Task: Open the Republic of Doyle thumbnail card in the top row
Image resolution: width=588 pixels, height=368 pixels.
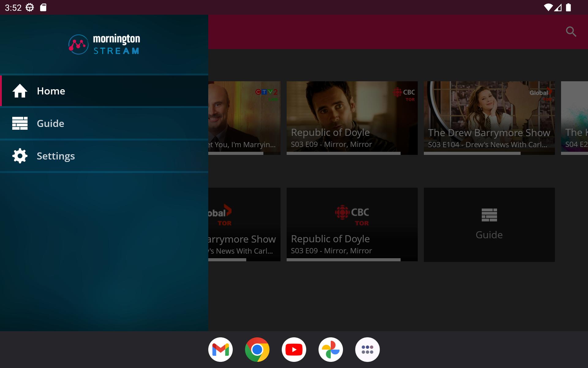Action: click(x=352, y=118)
